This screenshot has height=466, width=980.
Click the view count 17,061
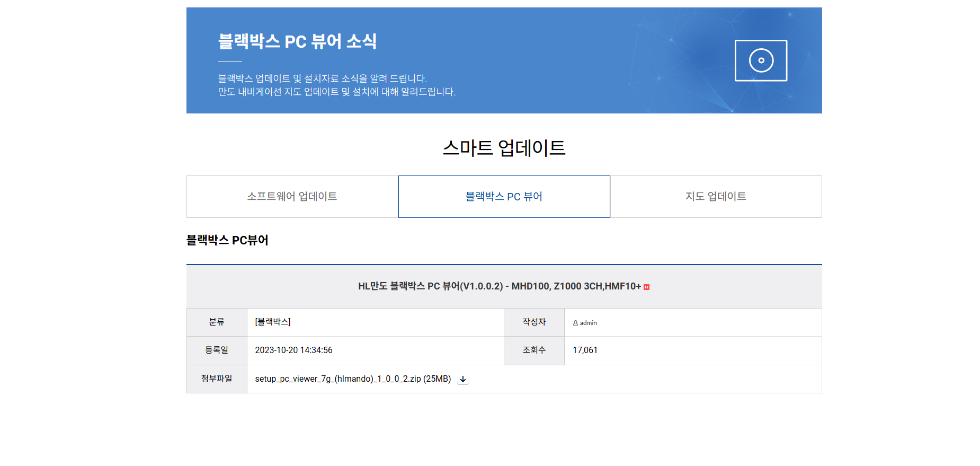(585, 350)
